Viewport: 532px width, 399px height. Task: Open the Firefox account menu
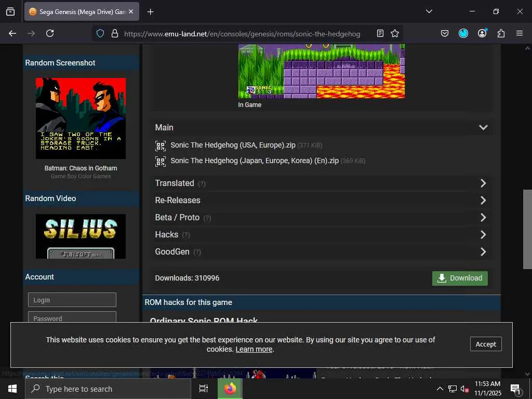point(482,33)
